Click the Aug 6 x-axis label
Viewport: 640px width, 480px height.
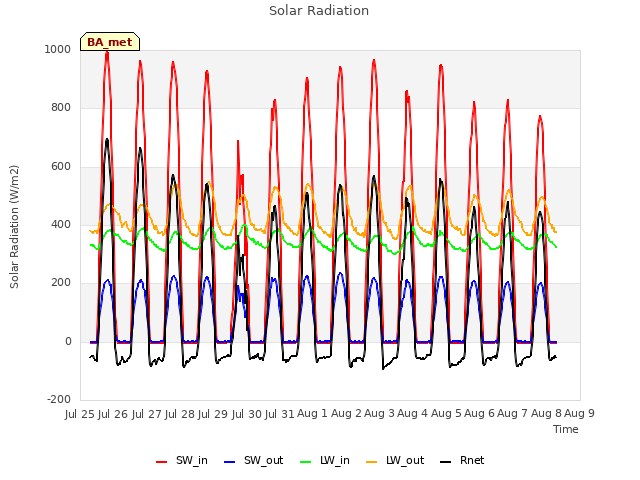(x=479, y=414)
